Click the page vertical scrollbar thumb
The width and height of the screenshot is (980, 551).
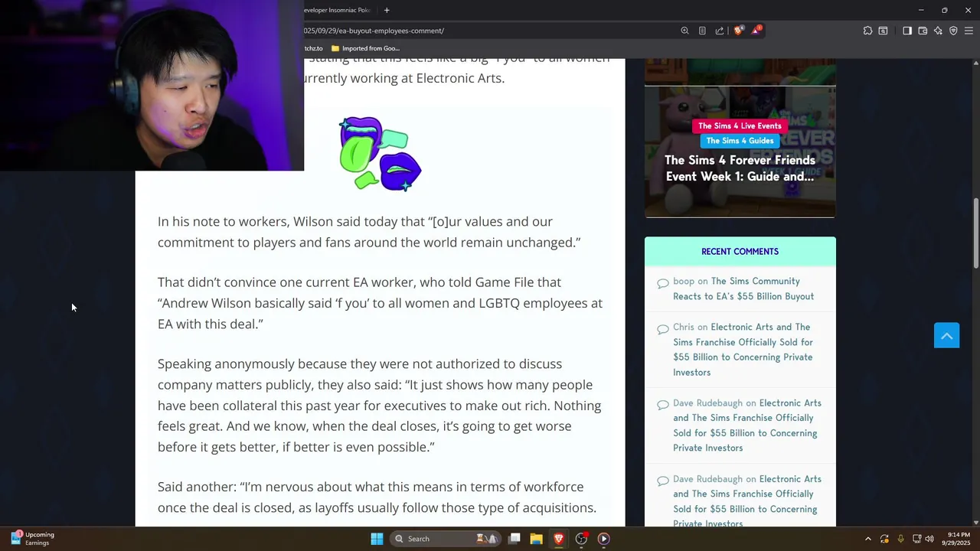coord(975,233)
